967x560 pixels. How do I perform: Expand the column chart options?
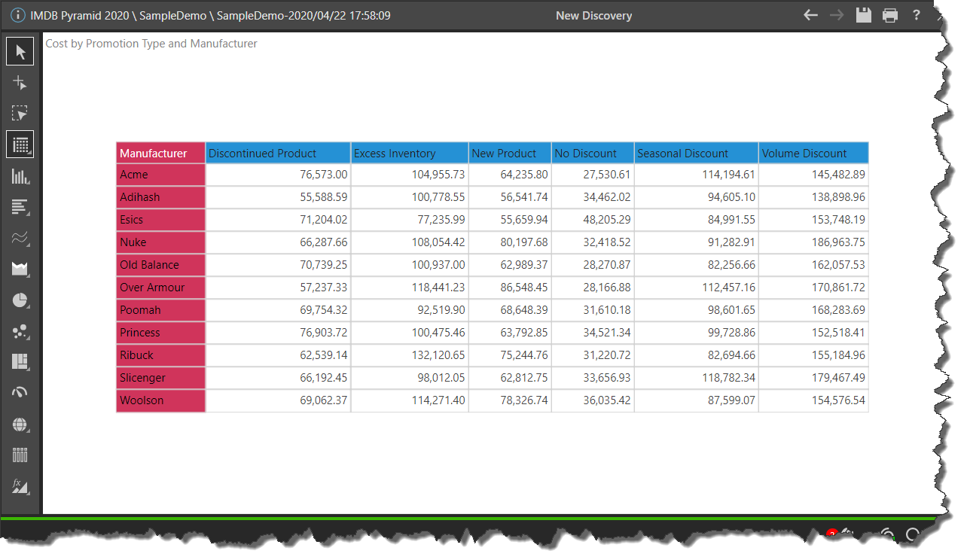20,176
